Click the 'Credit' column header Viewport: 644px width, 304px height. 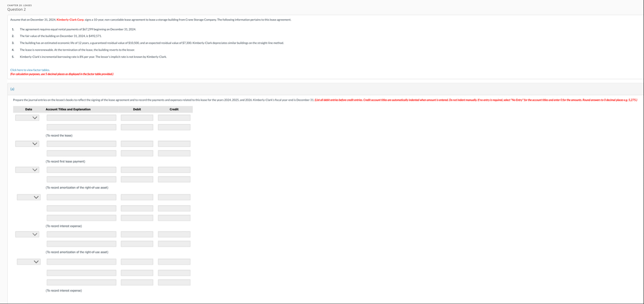174,109
